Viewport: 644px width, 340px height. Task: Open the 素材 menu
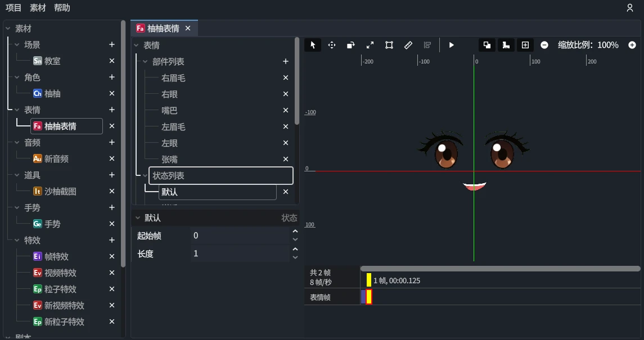tap(38, 8)
